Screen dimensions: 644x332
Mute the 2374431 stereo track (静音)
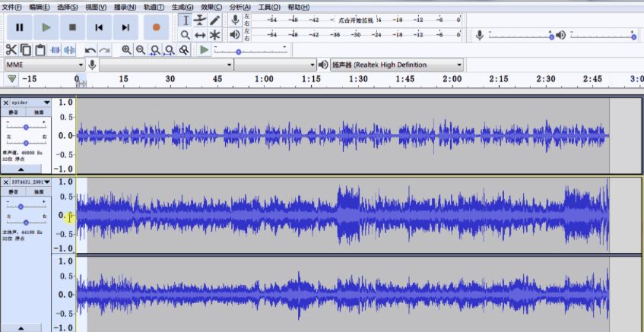pyautogui.click(x=14, y=191)
